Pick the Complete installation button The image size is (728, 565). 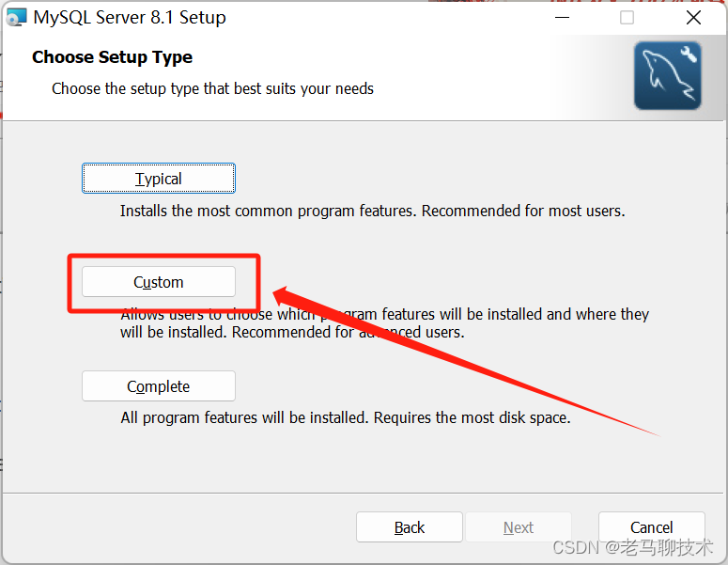click(159, 386)
